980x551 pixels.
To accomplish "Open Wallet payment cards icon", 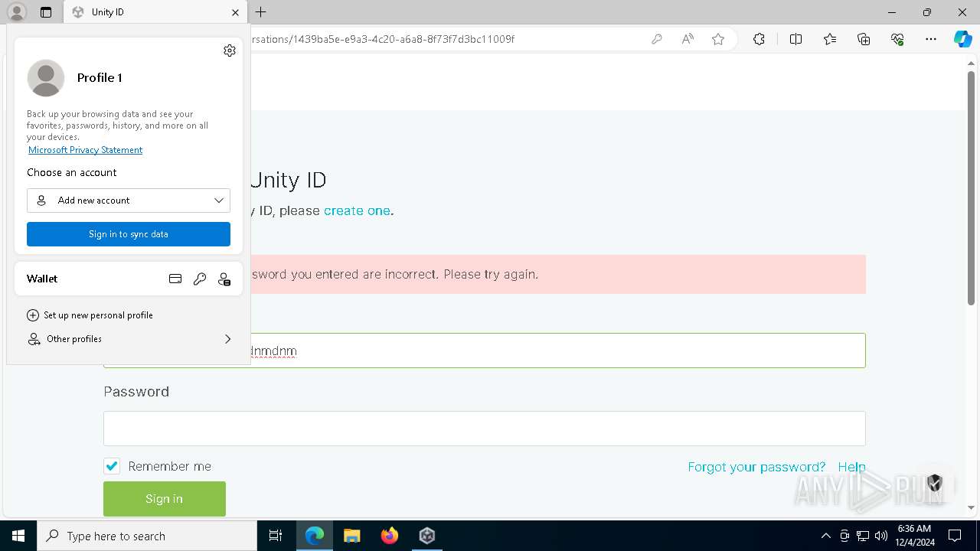I will pos(175,279).
